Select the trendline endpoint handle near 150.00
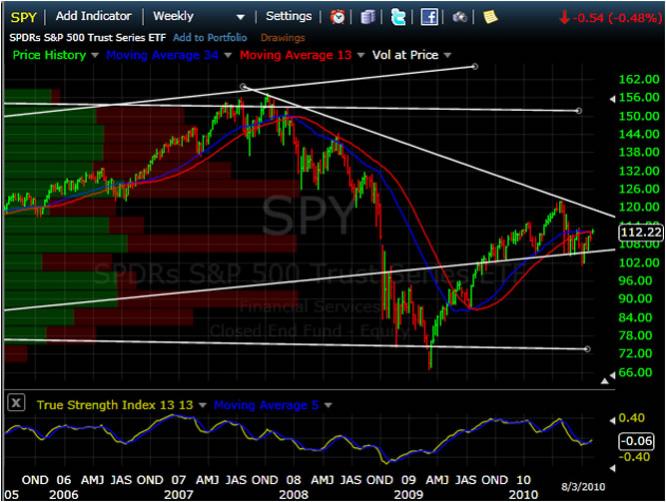Image resolution: width=666 pixels, height=502 pixels. coord(579,111)
